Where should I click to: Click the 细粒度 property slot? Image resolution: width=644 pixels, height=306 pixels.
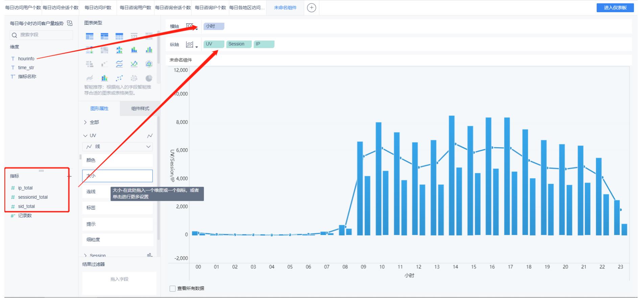[117, 240]
